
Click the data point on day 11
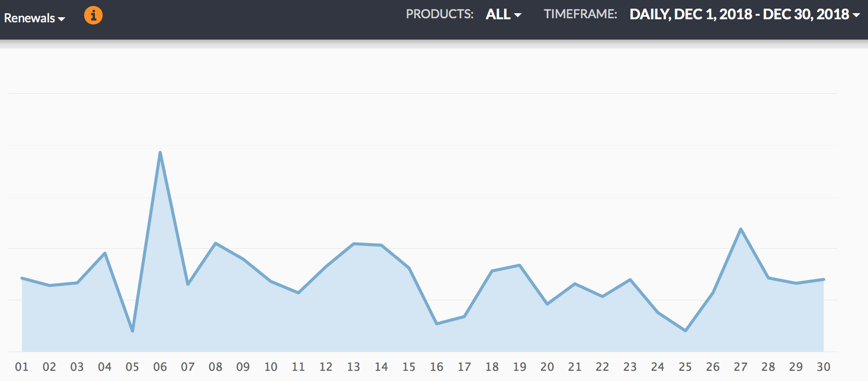(x=298, y=293)
